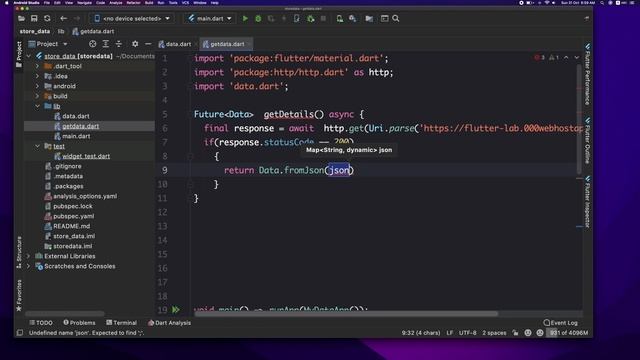Jump to next highlighted error arrow
Viewport: 640px width, 360px height.
point(577,58)
